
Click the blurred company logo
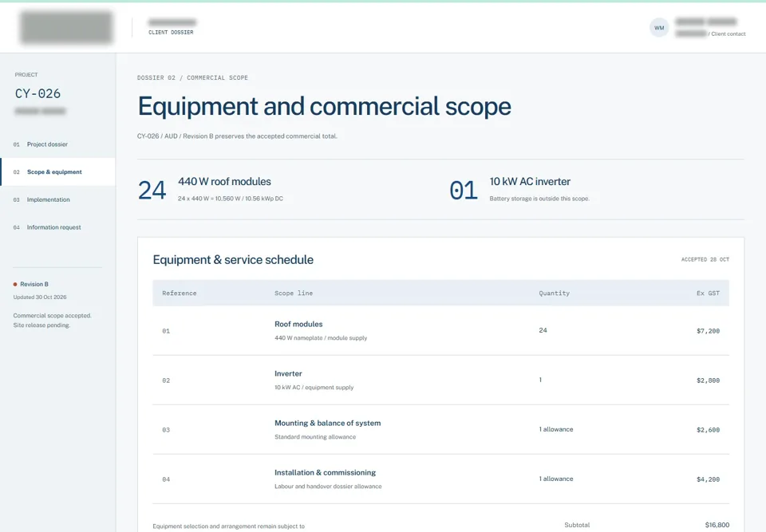[66, 28]
